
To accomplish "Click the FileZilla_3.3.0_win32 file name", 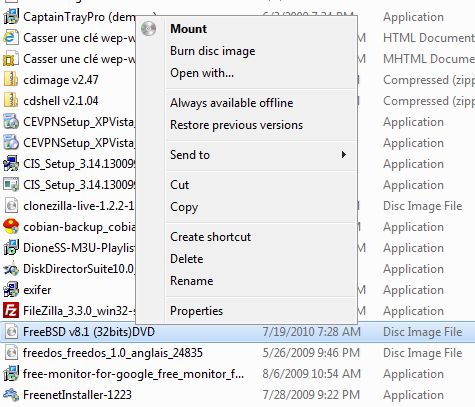I will (79, 311).
